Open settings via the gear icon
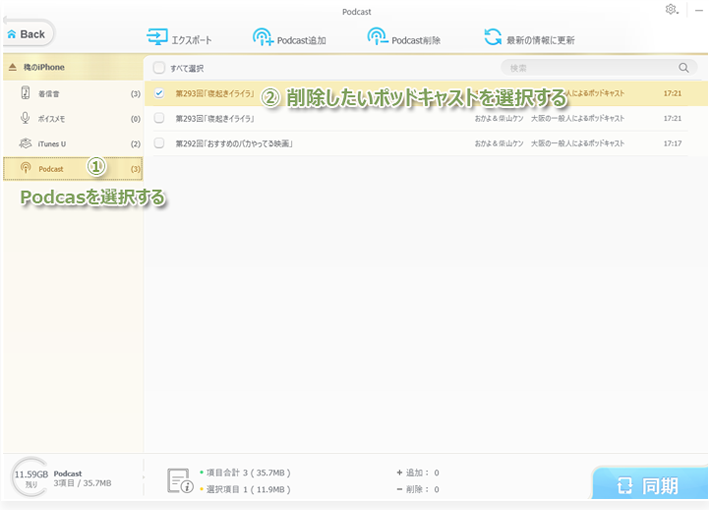This screenshot has width=709, height=510. click(671, 9)
